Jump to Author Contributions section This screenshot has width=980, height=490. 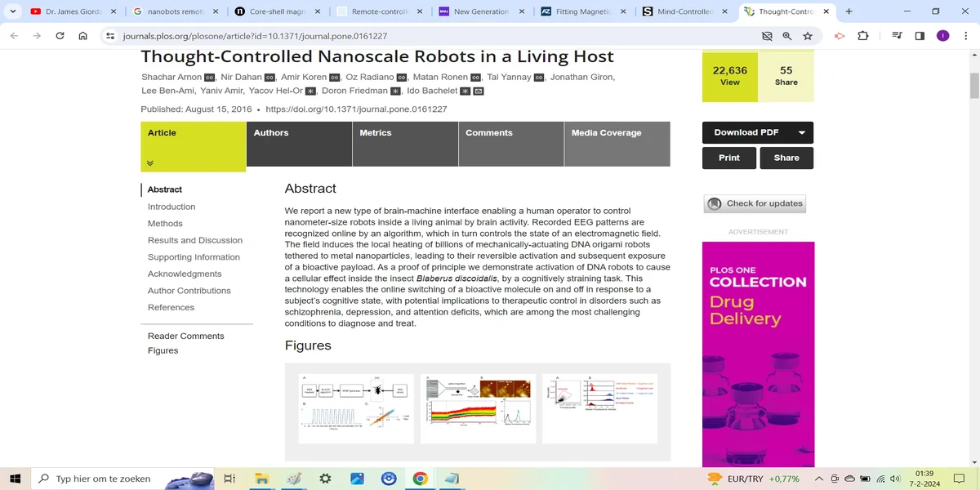[x=189, y=291]
